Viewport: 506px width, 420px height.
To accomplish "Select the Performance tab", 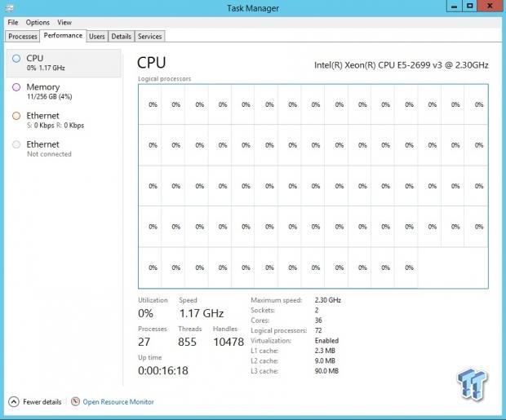I will pyautogui.click(x=63, y=36).
